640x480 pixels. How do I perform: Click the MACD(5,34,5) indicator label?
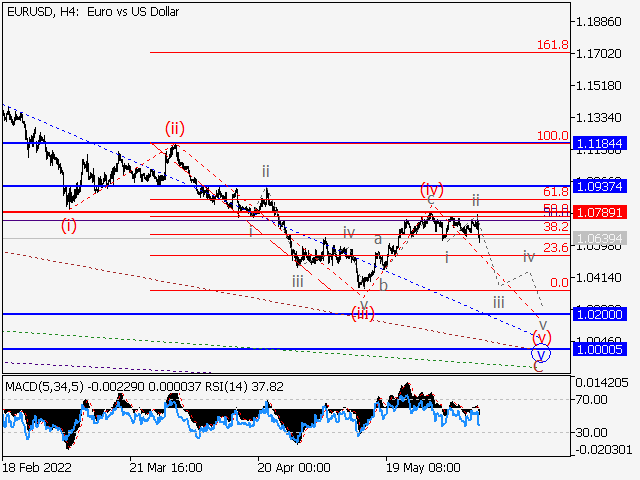point(44,387)
